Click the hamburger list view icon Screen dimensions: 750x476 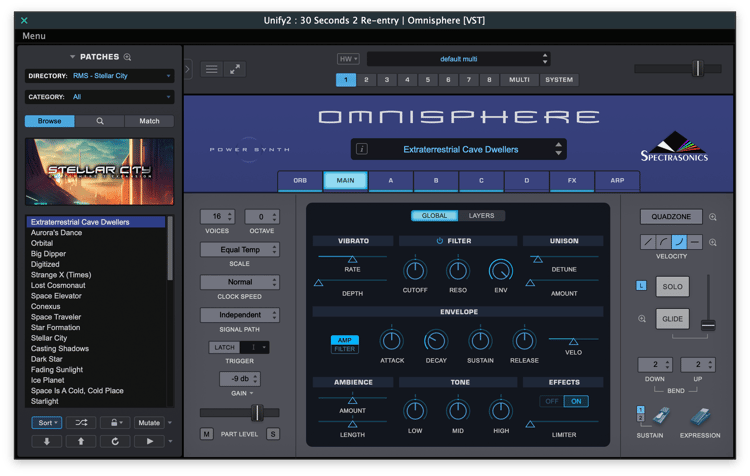[x=211, y=69]
